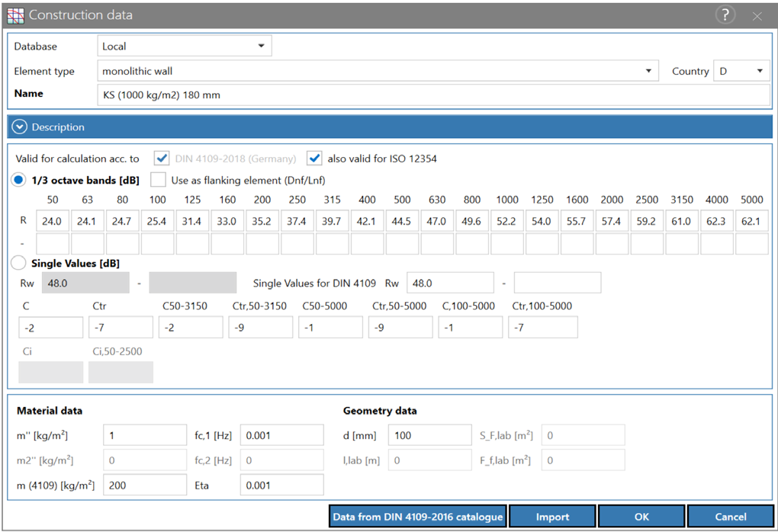Click the Ctr,50-3150 value field
The width and height of the screenshot is (778, 532).
click(261, 328)
